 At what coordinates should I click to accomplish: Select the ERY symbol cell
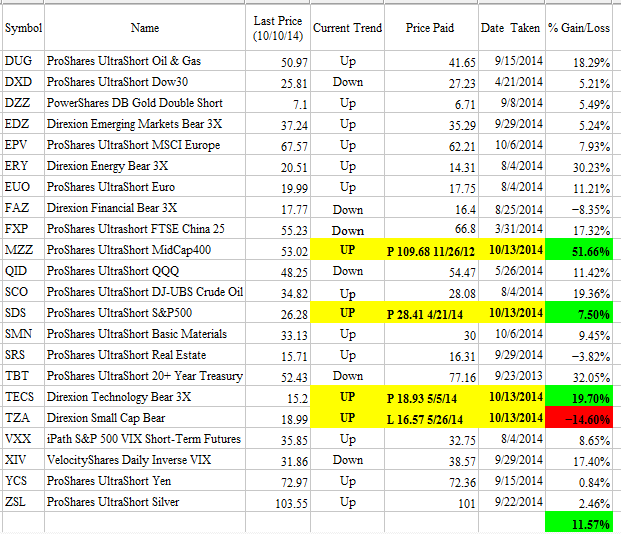(x=23, y=166)
